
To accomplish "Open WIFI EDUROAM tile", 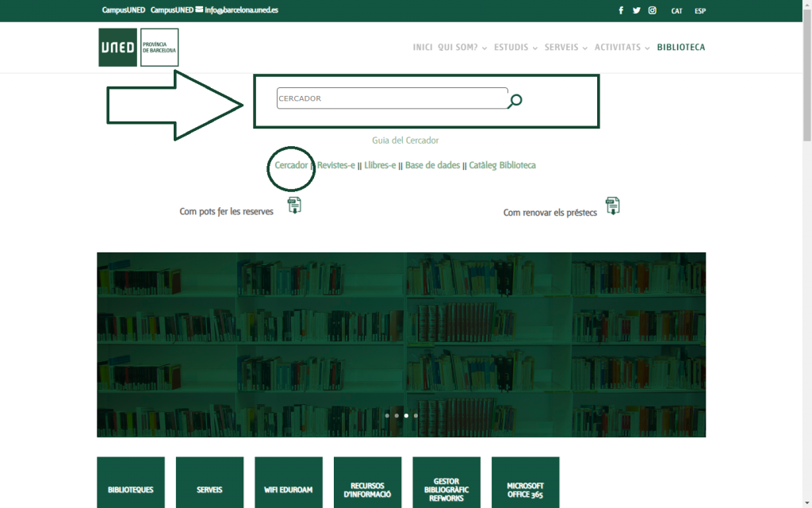I will click(289, 483).
